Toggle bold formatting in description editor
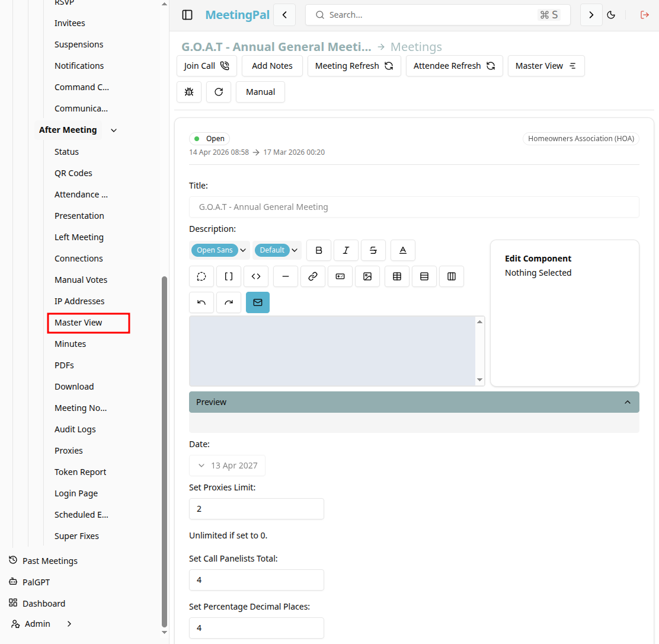Viewport: 659px width, 644px height. click(x=319, y=250)
